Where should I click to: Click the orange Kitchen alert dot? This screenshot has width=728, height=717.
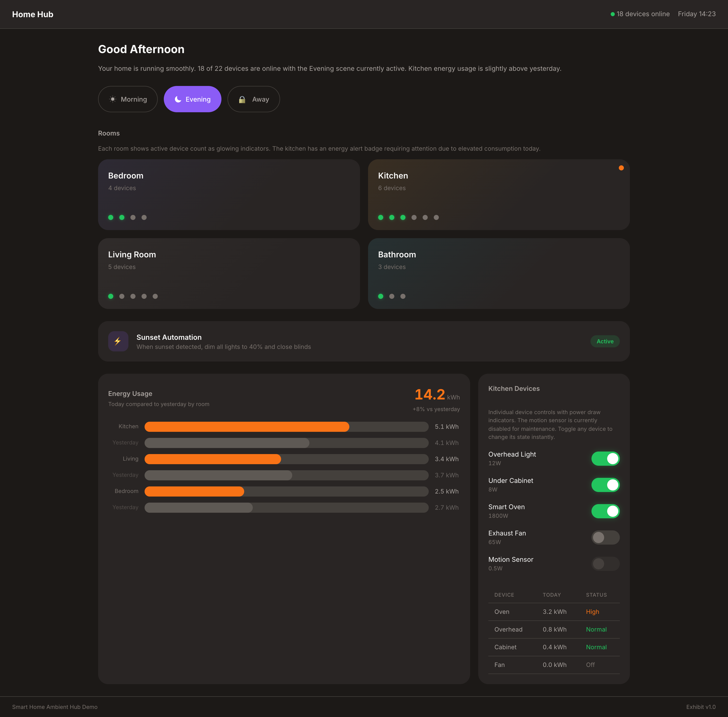(621, 168)
